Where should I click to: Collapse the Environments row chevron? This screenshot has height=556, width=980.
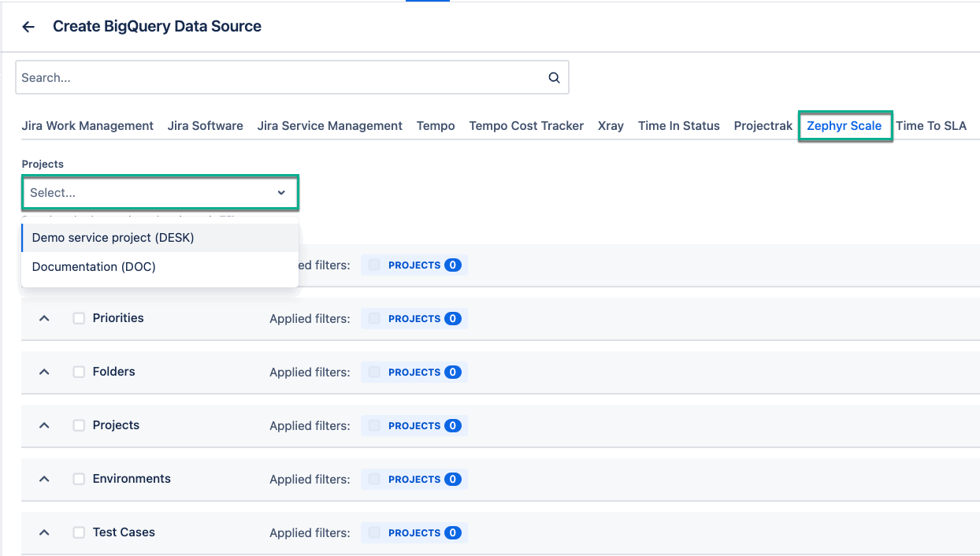point(45,479)
